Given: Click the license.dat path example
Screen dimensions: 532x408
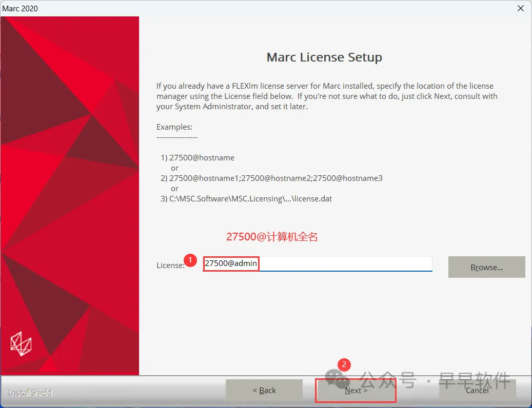Looking at the screenshot, I should tap(250, 198).
